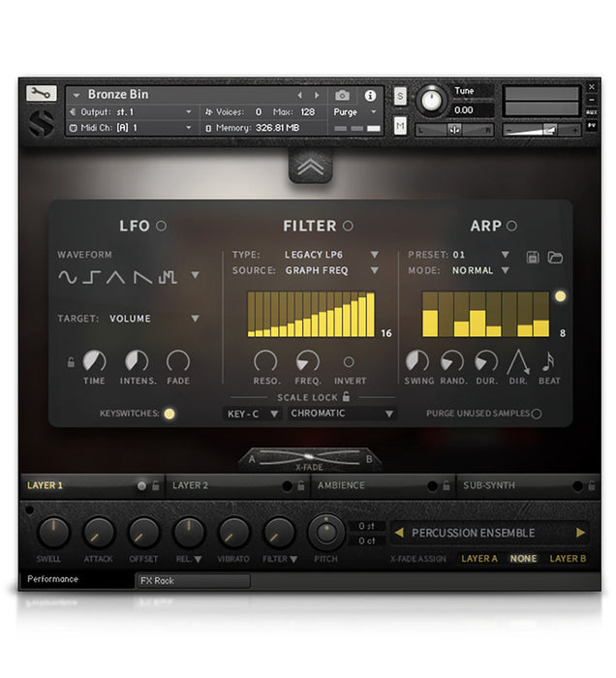Click the sine waveform icon

click(67, 277)
